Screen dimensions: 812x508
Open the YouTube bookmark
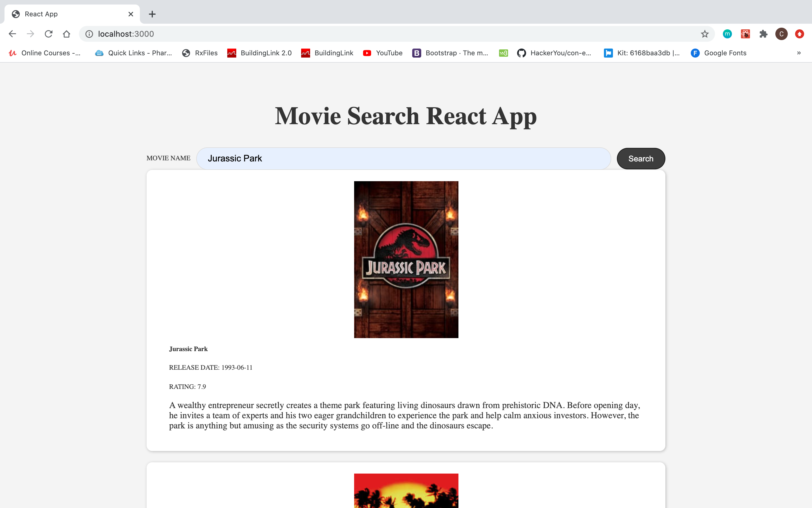pyautogui.click(x=383, y=53)
